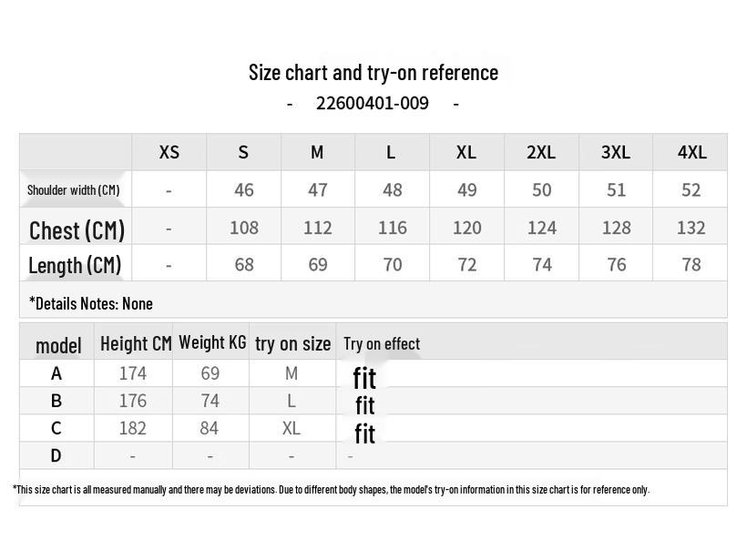The height and width of the screenshot is (560, 747).
Task: Click the Try on effect header
Action: (x=382, y=344)
